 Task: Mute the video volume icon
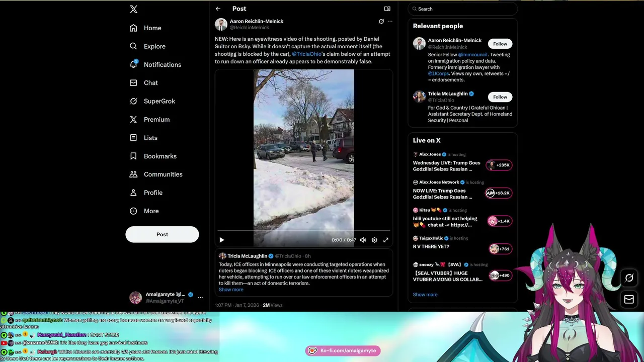(363, 240)
